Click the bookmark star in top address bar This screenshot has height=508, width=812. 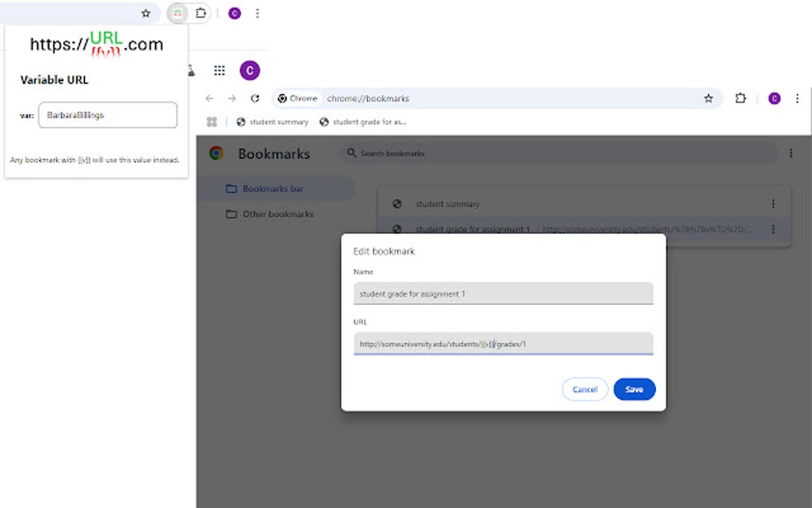click(x=146, y=14)
